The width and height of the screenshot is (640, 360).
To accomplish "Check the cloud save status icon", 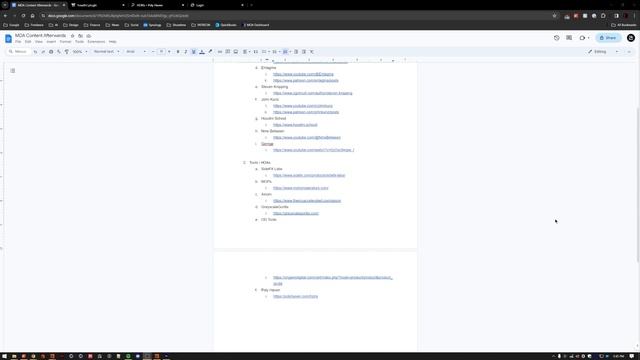I will click(89, 36).
